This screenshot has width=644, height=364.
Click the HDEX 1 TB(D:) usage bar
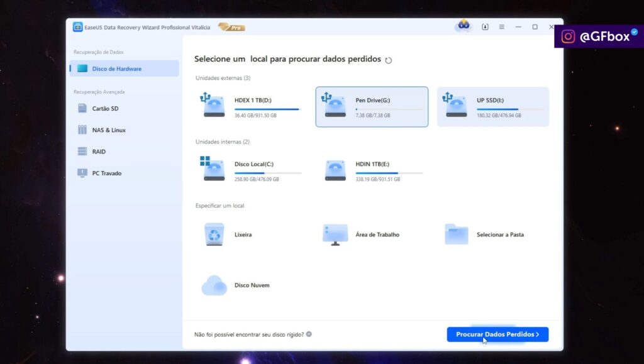(268, 109)
